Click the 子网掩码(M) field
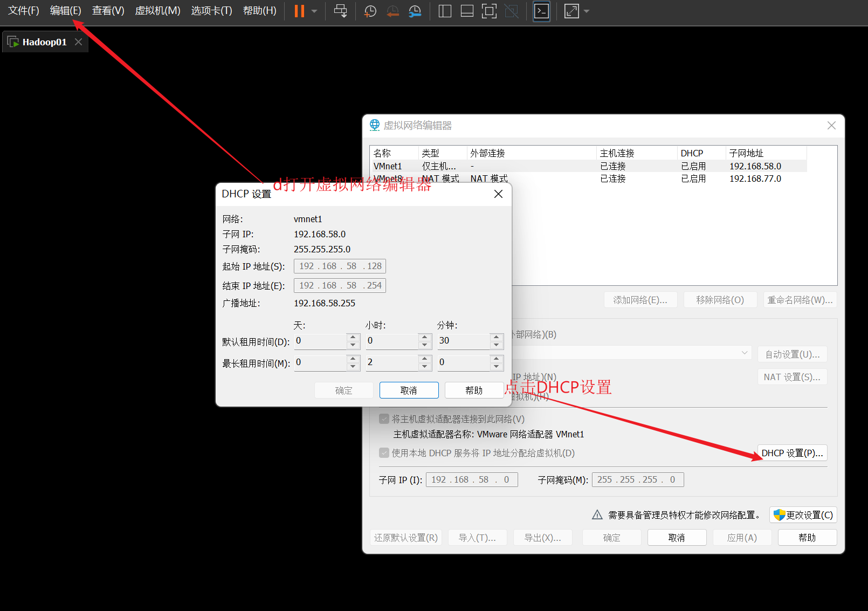This screenshot has height=611, width=868. coord(638,480)
